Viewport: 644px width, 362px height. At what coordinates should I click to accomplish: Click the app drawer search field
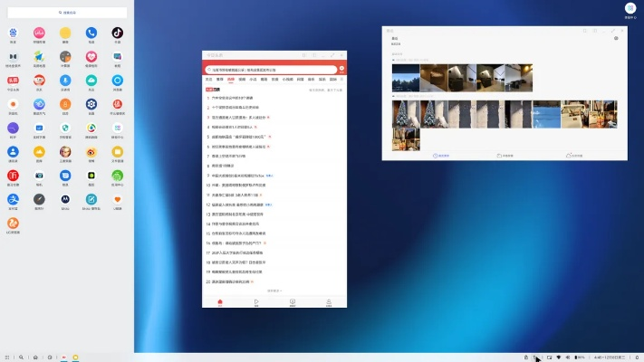[x=68, y=14]
